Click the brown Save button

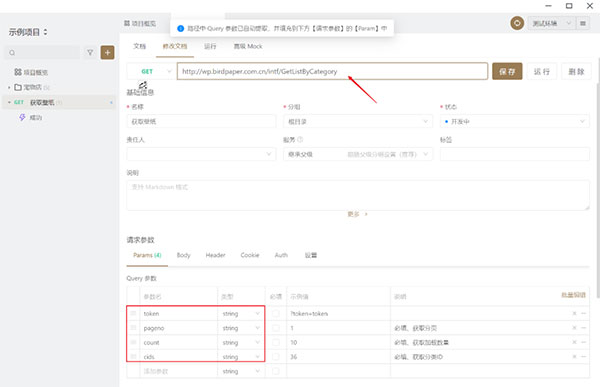(x=507, y=72)
